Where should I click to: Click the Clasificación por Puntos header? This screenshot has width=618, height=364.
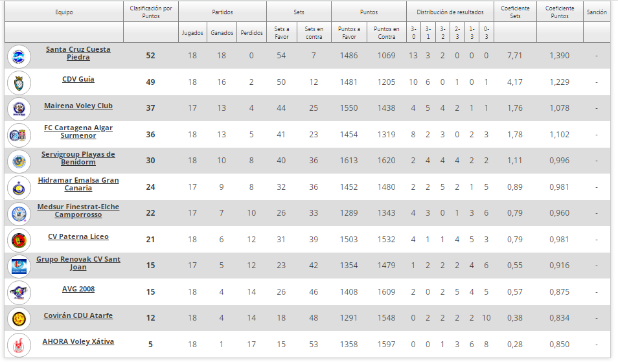pyautogui.click(x=151, y=12)
